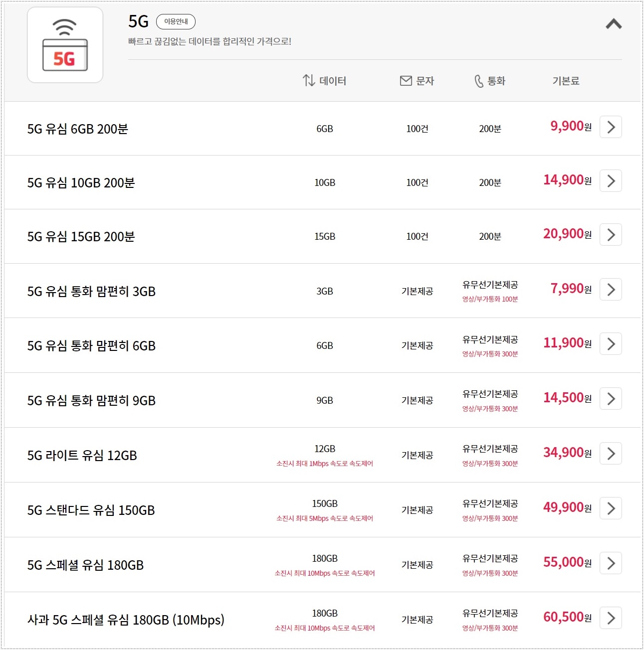Open the 이용안내 usage guide

(176, 21)
